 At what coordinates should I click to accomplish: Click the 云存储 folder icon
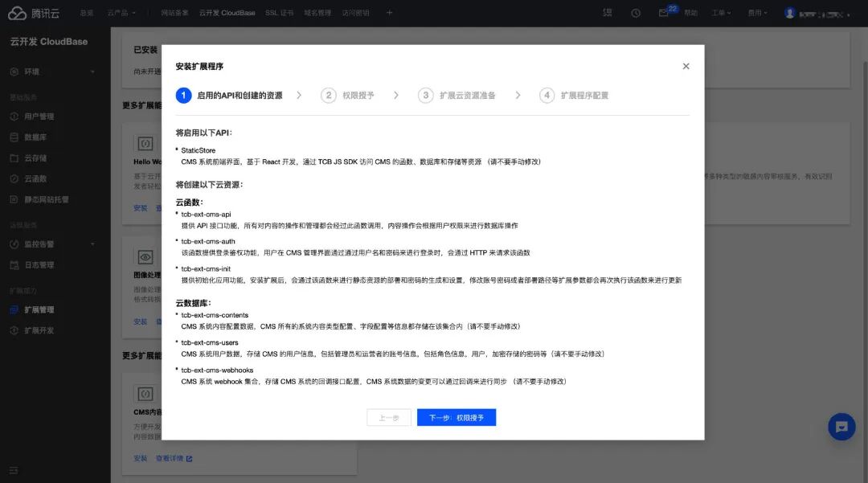[14, 158]
